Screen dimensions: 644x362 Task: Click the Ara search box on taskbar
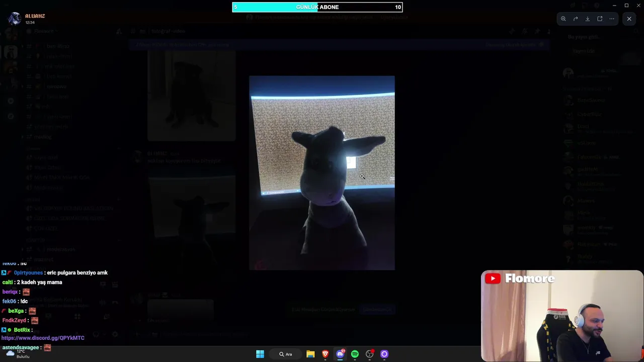point(286,354)
